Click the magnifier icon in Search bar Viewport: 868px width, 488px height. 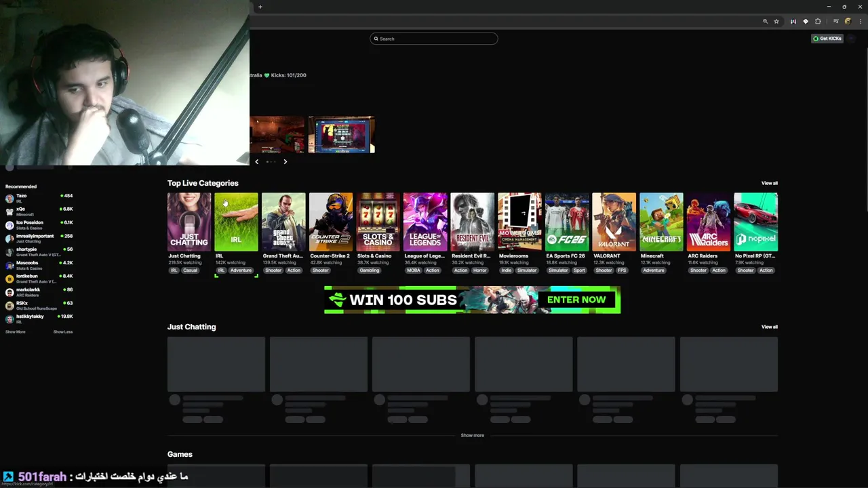375,39
